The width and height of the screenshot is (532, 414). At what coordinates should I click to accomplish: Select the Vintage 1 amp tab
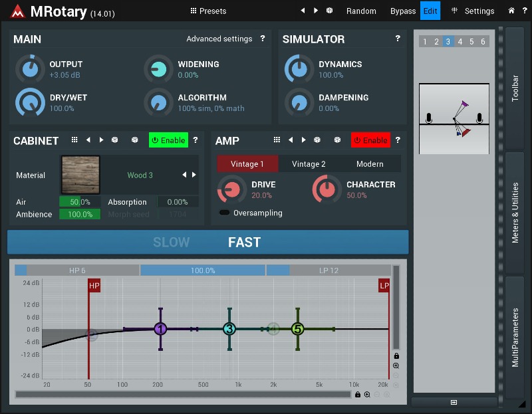pyautogui.click(x=247, y=163)
